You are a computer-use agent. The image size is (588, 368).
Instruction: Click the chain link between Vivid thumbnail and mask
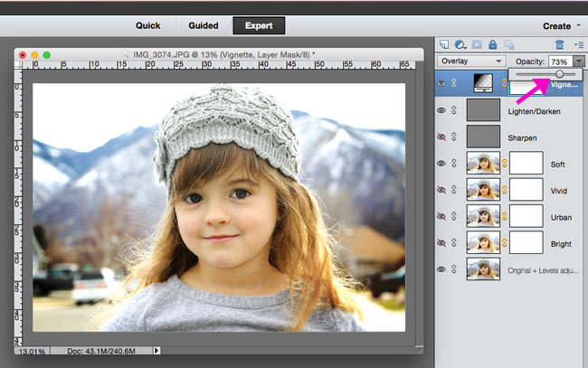click(x=505, y=190)
